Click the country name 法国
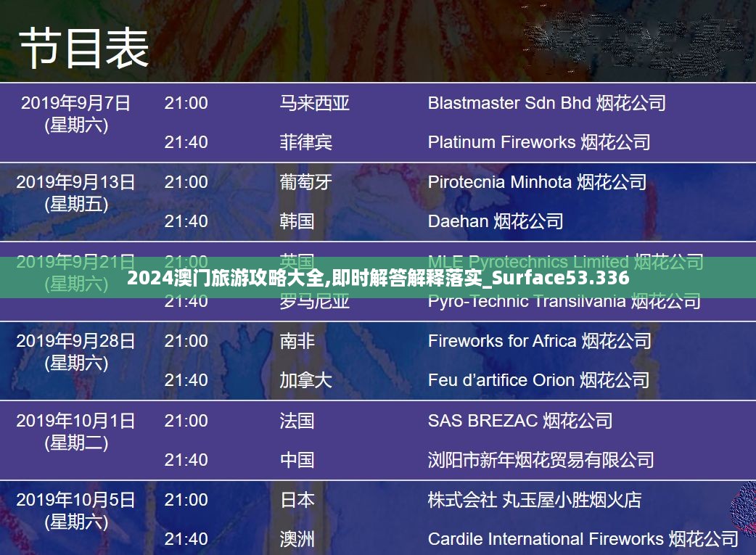 [x=297, y=421]
